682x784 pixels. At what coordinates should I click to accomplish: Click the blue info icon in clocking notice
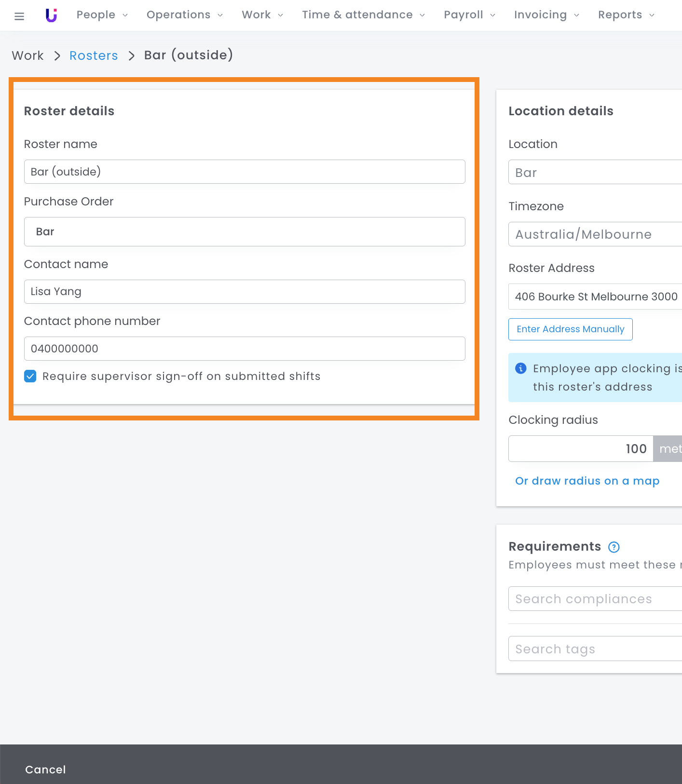pos(520,369)
